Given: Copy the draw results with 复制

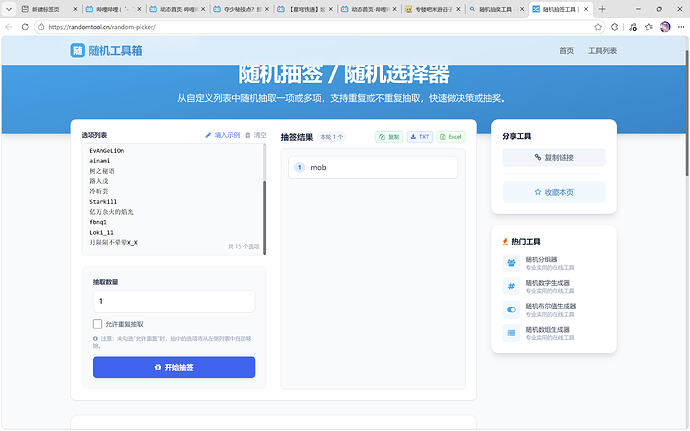Looking at the screenshot, I should tap(389, 137).
